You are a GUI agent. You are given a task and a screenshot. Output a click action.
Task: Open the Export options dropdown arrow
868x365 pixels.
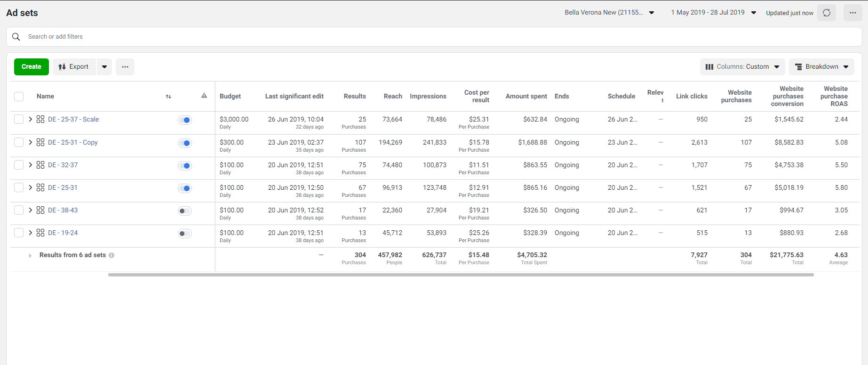(104, 67)
